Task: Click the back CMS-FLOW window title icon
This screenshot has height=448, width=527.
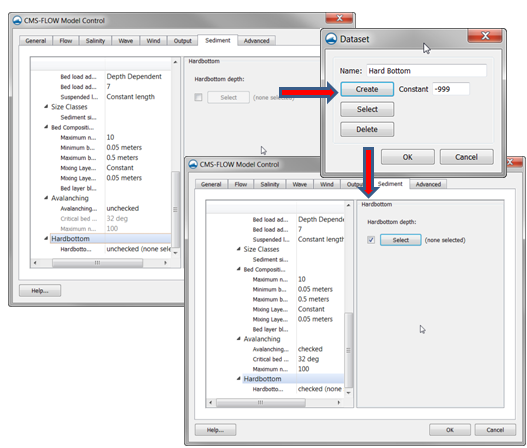Action: pos(17,21)
